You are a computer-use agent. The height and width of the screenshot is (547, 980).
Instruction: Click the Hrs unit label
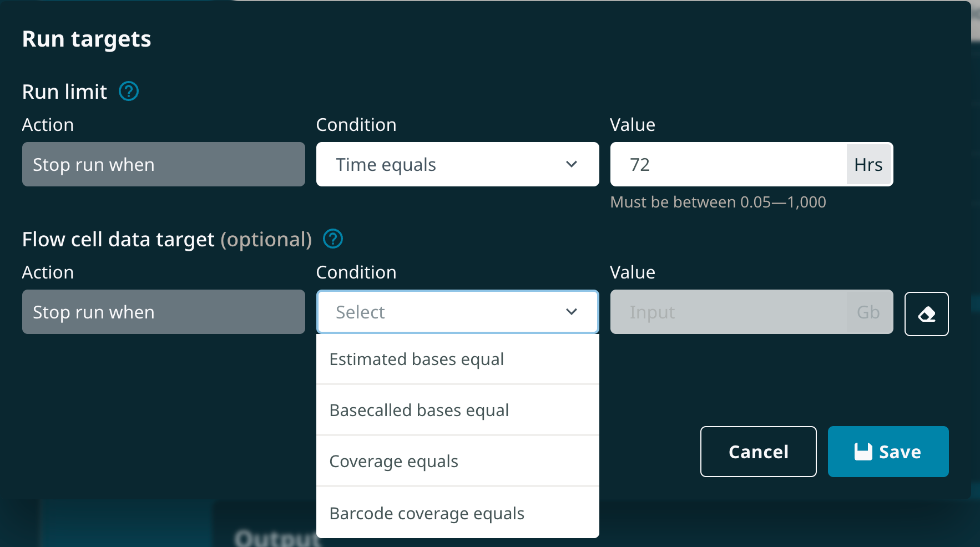[x=868, y=164]
